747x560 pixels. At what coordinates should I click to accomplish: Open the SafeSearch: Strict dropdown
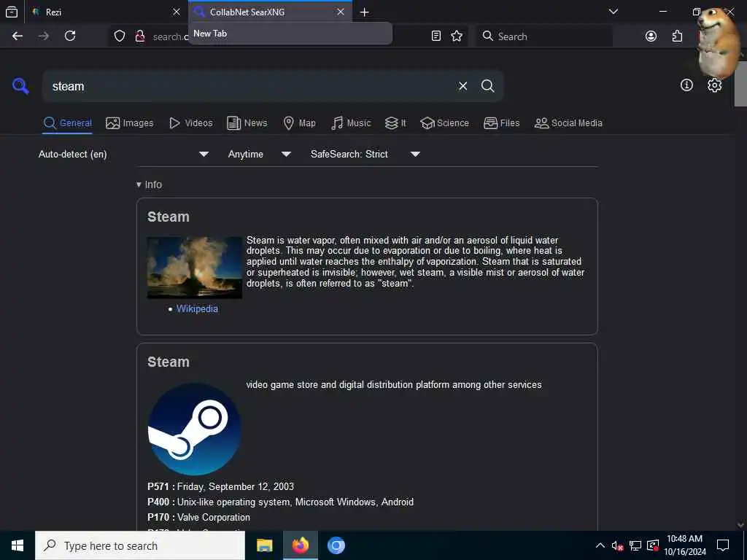[x=365, y=155]
